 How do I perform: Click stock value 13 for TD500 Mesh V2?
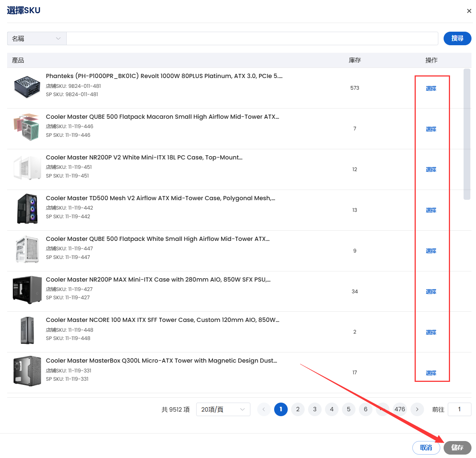[355, 210]
